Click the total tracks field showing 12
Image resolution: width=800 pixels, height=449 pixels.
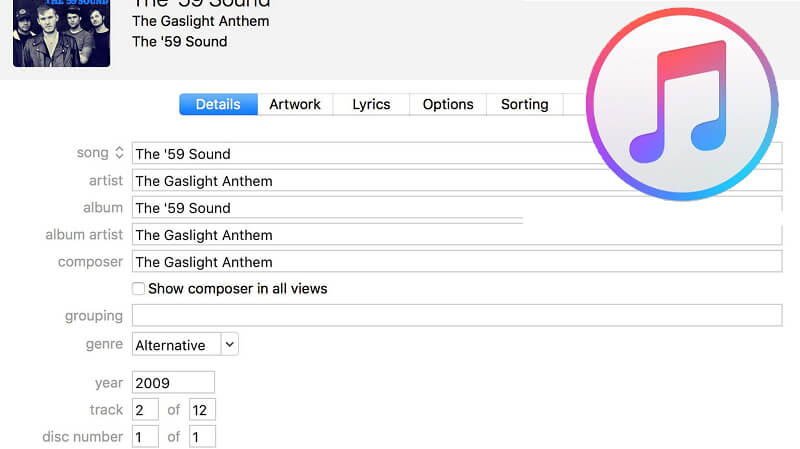pos(202,410)
